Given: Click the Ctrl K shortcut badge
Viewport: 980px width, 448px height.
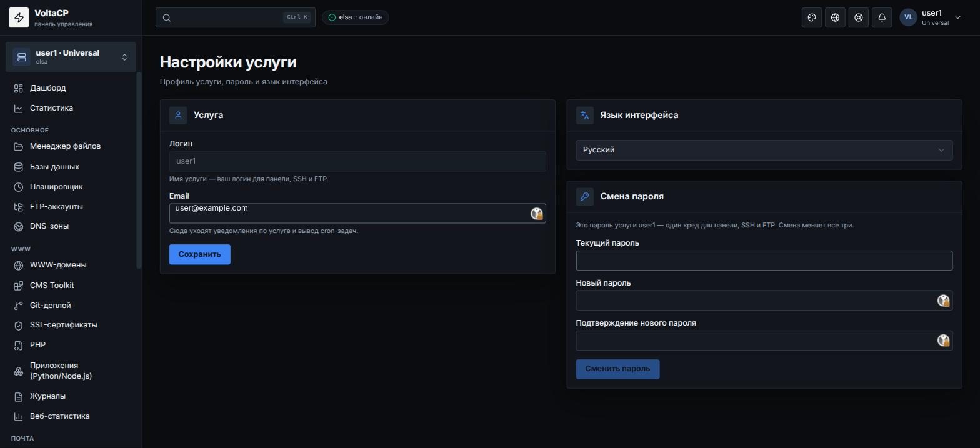Looking at the screenshot, I should (x=297, y=17).
